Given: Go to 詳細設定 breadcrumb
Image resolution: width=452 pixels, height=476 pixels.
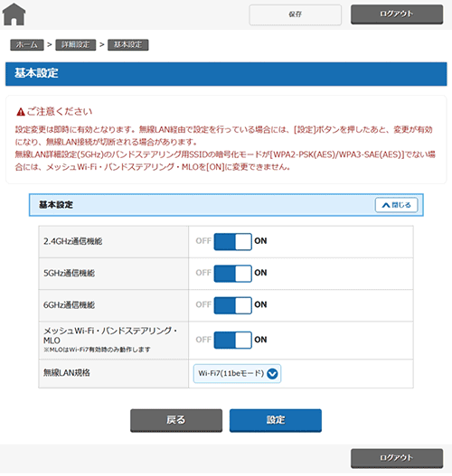Looking at the screenshot, I should pos(76,45).
